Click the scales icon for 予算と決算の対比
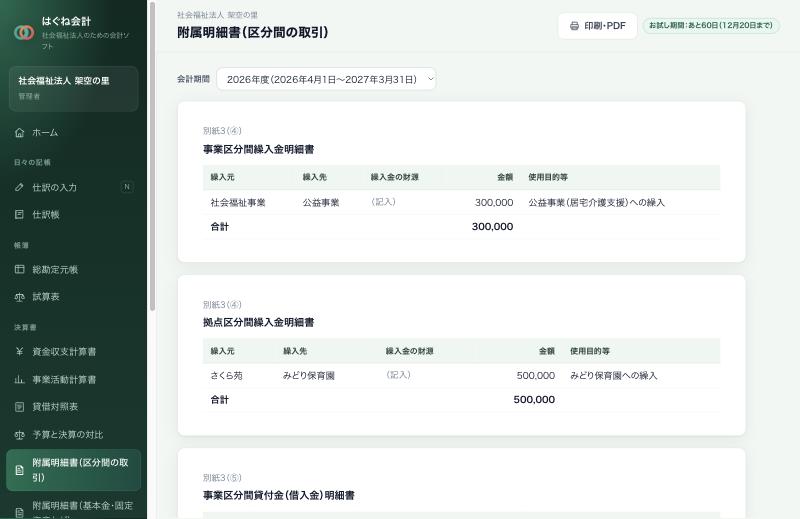The image size is (800, 519). coord(19,434)
